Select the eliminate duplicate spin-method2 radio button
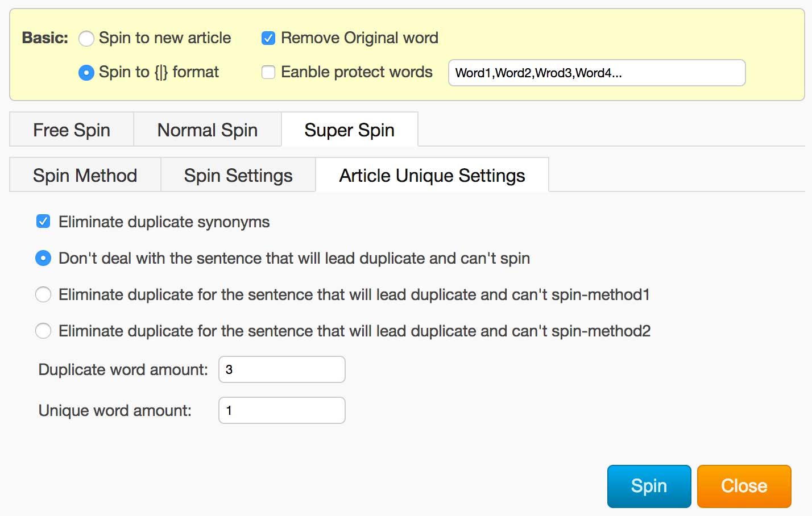The width and height of the screenshot is (812, 516). pyautogui.click(x=43, y=331)
